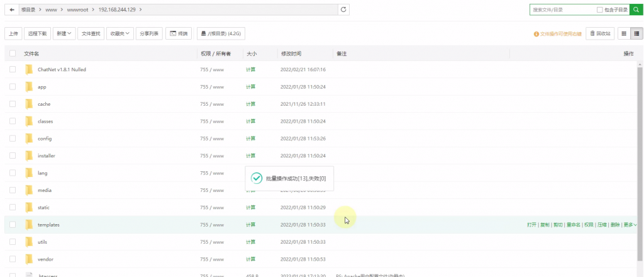Click the back arrow in the path bar
Image resolution: width=644 pixels, height=277 pixels.
coord(12,10)
